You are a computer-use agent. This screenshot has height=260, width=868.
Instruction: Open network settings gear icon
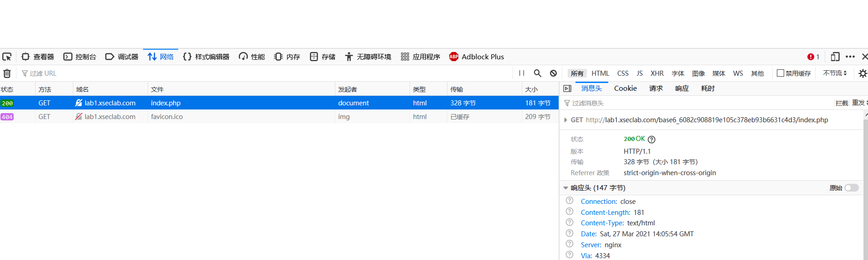[863, 73]
